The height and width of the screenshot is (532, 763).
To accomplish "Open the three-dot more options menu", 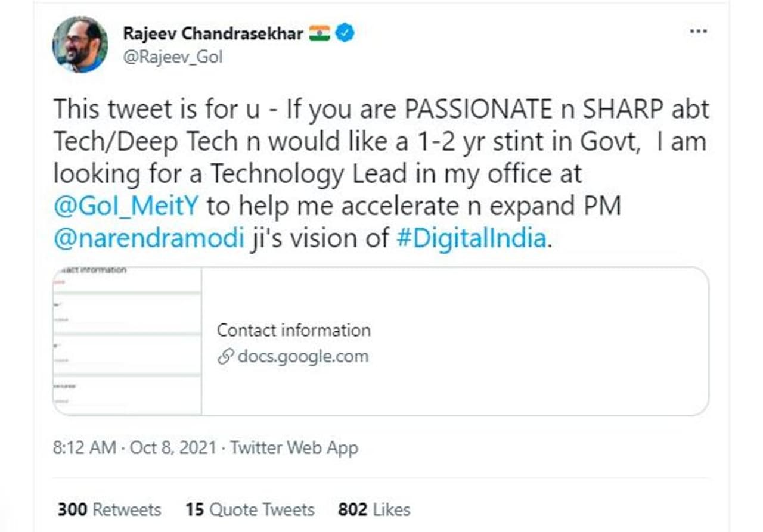I will click(698, 32).
